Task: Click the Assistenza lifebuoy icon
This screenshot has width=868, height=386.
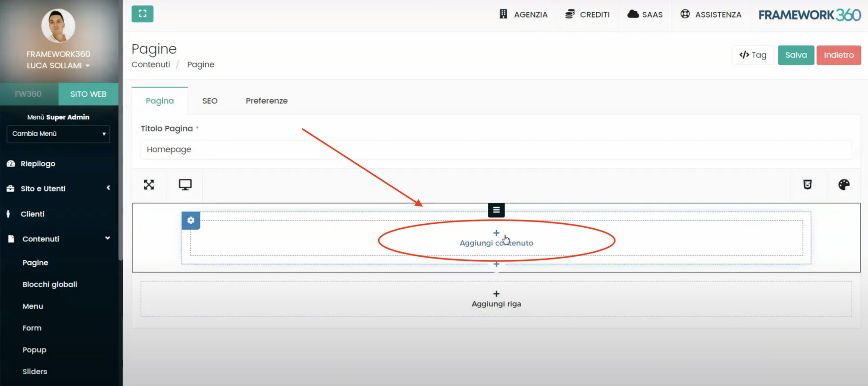Action: (x=685, y=14)
